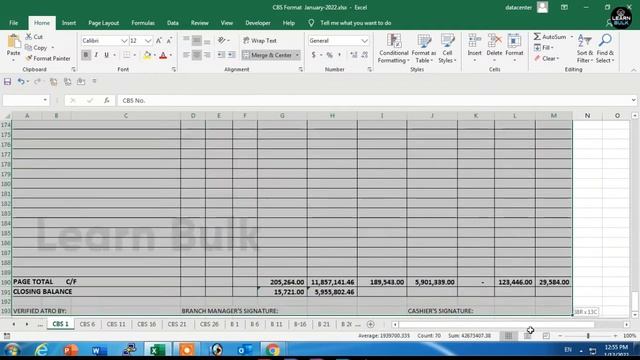The height and width of the screenshot is (360, 640).
Task: Expand the Name Box dropdown
Action: click(45, 100)
